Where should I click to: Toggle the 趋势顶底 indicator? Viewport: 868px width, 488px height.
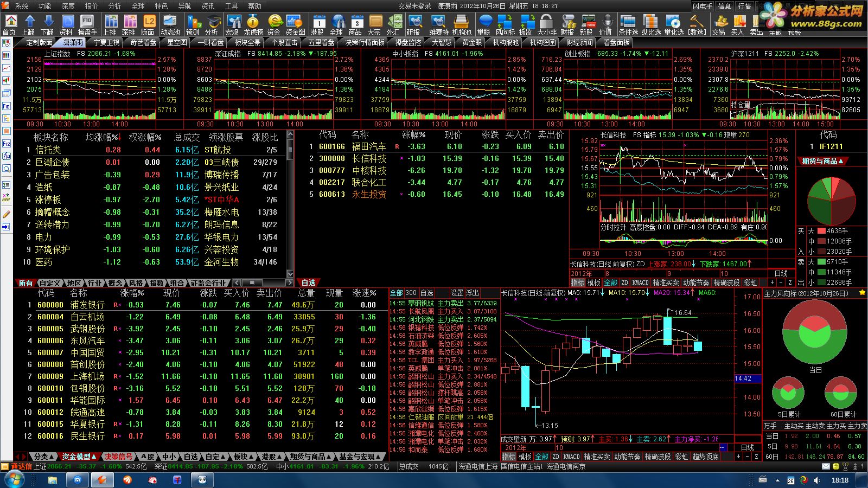point(705,457)
